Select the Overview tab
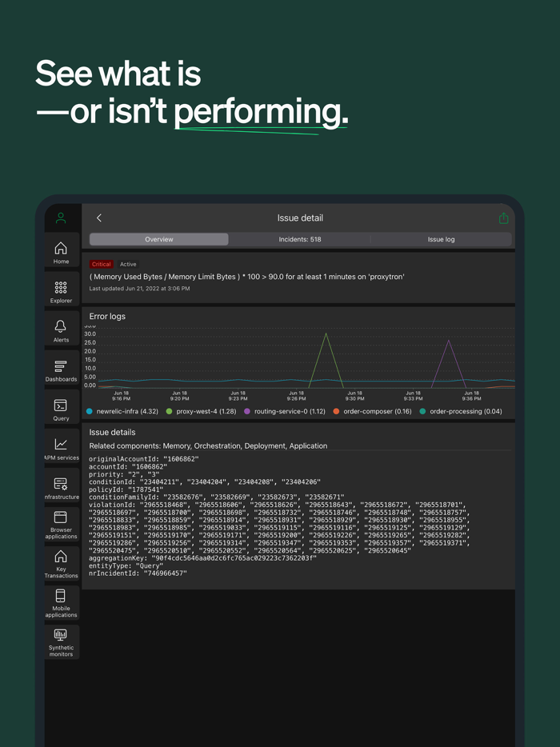This screenshot has height=747, width=560. 159,239
